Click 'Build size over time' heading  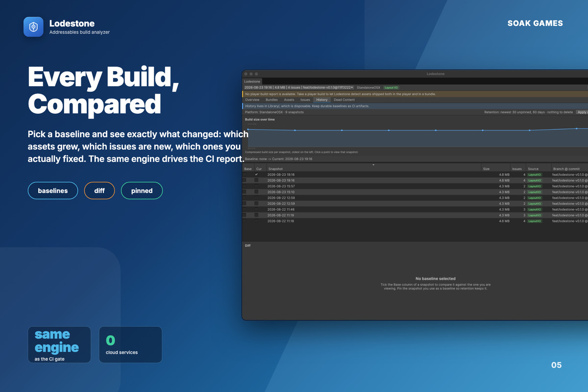coord(260,119)
